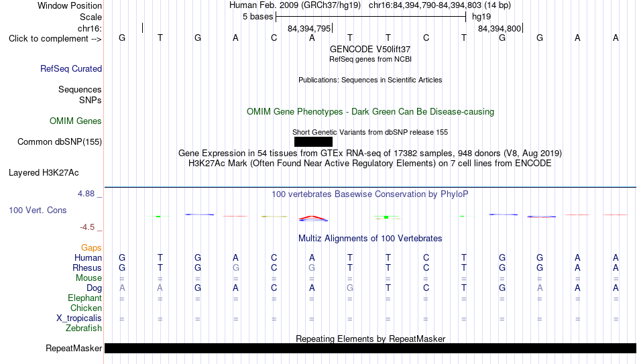Click the black RepeatMasker element bar
637x364 pixels.
[370, 348]
